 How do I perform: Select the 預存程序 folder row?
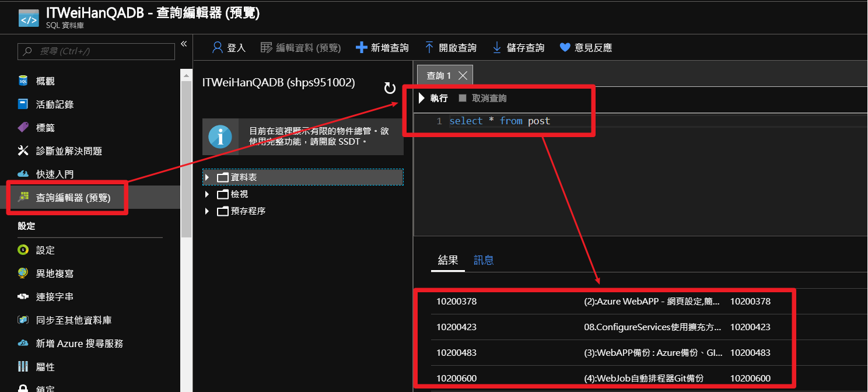pos(303,211)
